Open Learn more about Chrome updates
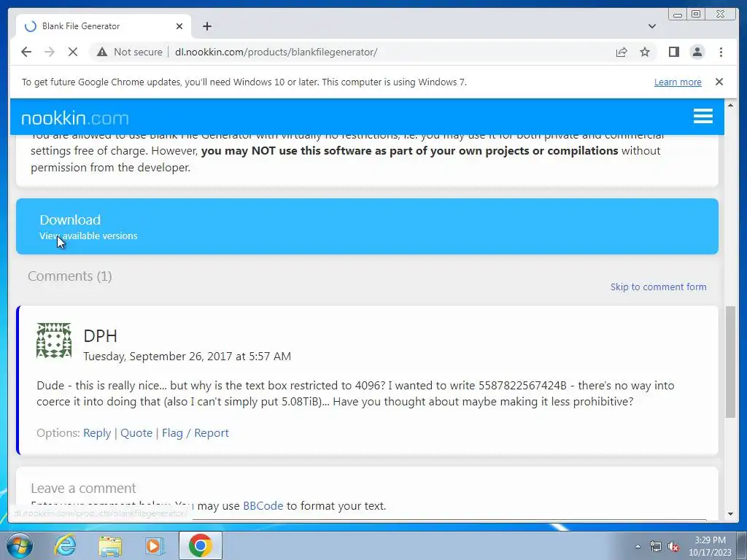This screenshot has height=560, width=747. coord(678,82)
